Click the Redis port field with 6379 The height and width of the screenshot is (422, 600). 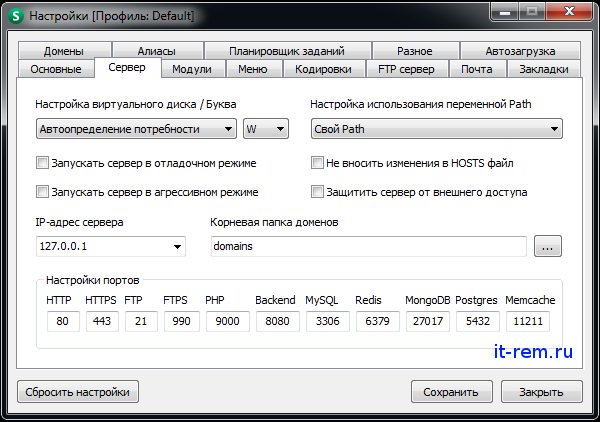point(378,321)
